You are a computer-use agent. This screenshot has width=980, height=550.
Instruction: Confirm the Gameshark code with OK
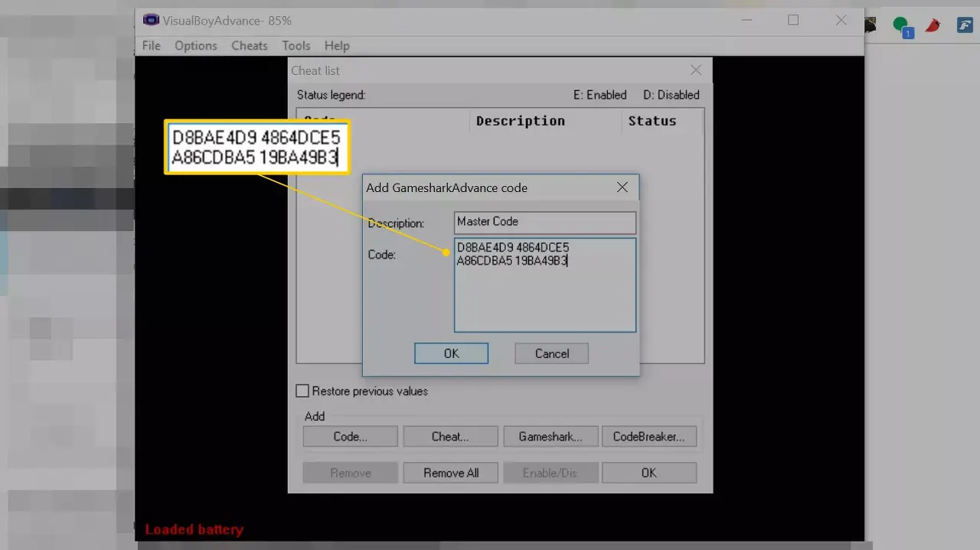point(451,353)
